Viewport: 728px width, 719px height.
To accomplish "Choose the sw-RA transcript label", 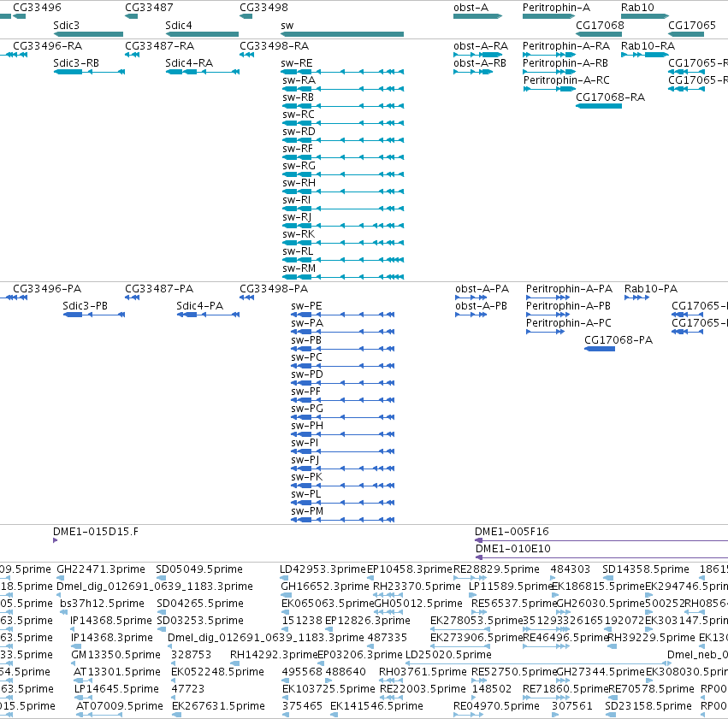I will pyautogui.click(x=299, y=80).
